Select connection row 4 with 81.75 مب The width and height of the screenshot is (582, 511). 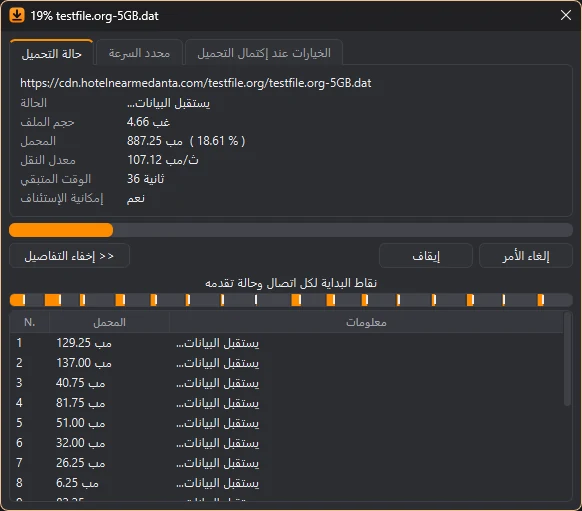tap(287, 403)
